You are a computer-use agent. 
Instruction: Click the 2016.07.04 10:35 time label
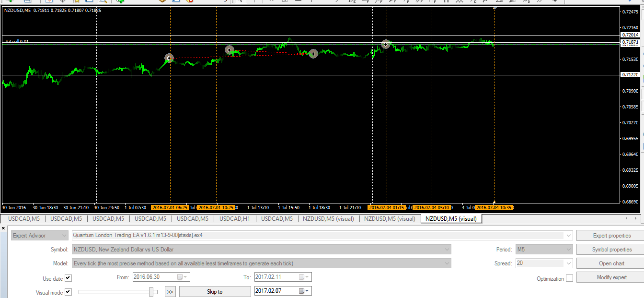494,208
